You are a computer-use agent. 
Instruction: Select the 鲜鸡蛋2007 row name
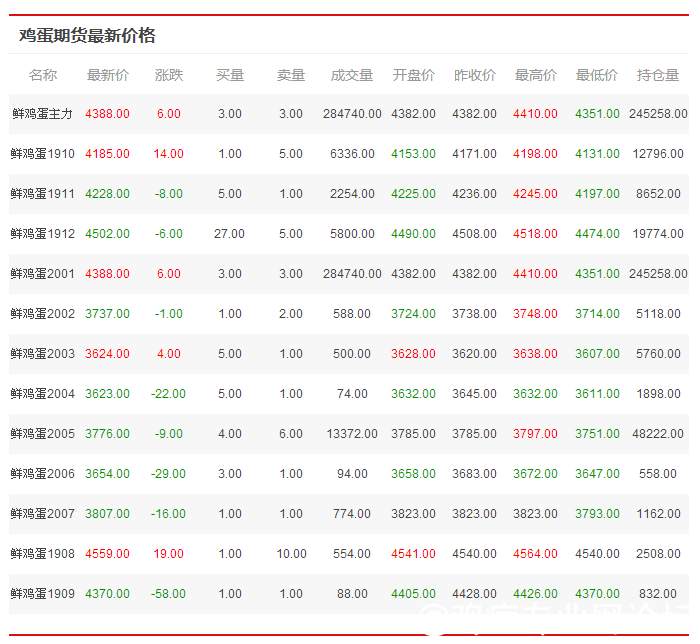[42, 514]
